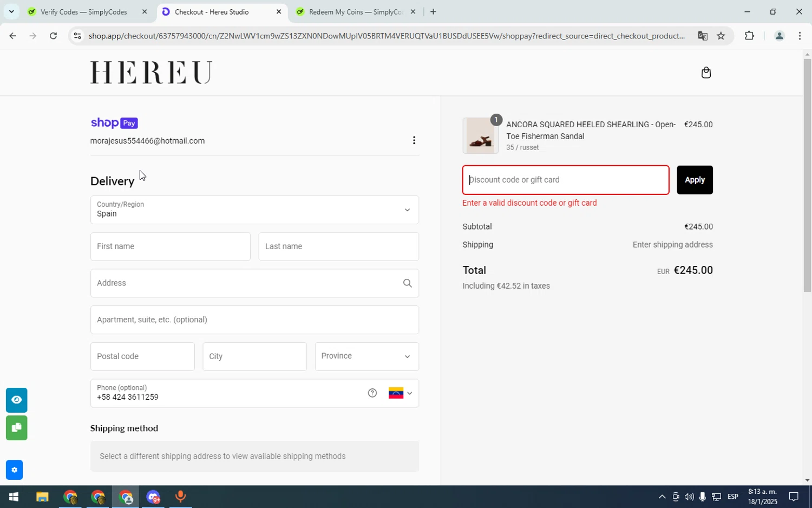Open the shopping bag cart icon
Viewport: 812px width, 508px height.
coord(706,73)
